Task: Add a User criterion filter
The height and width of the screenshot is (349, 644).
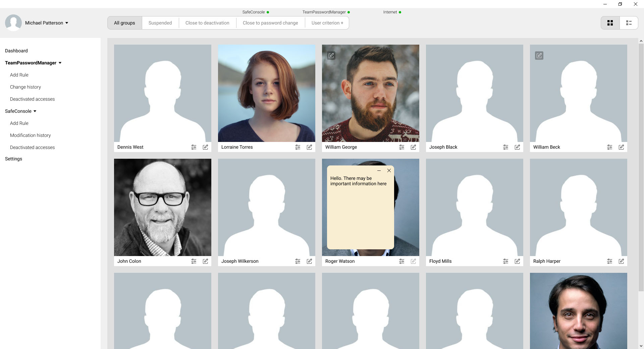Action: (327, 23)
